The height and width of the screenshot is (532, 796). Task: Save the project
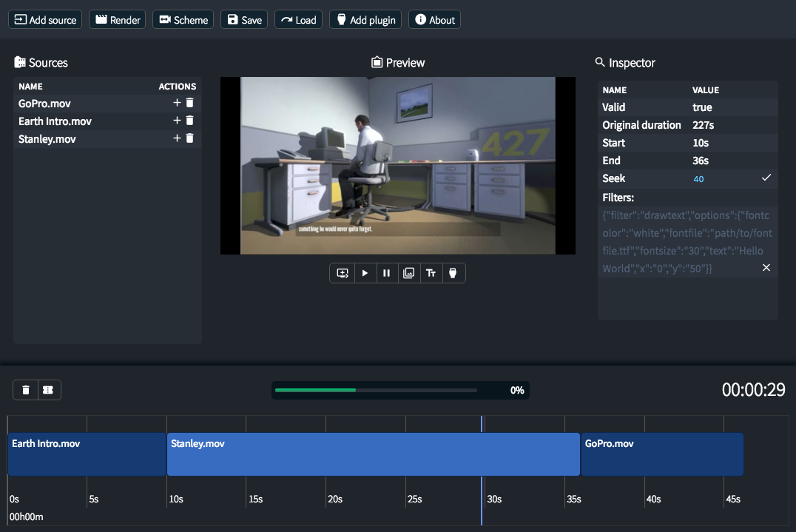point(244,20)
